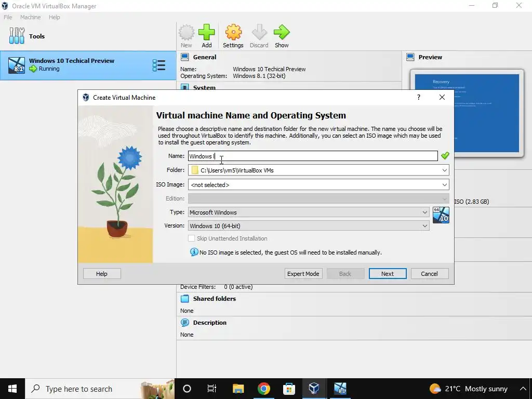
Task: Click the Description speech bubble icon
Action: coord(184,323)
